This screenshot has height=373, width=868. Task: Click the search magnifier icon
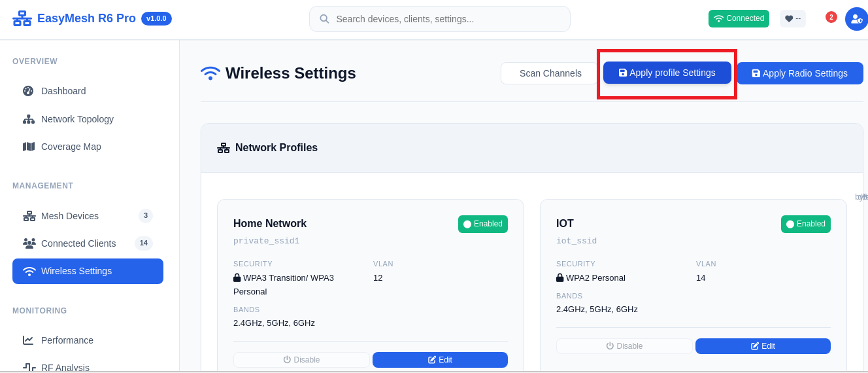point(324,19)
